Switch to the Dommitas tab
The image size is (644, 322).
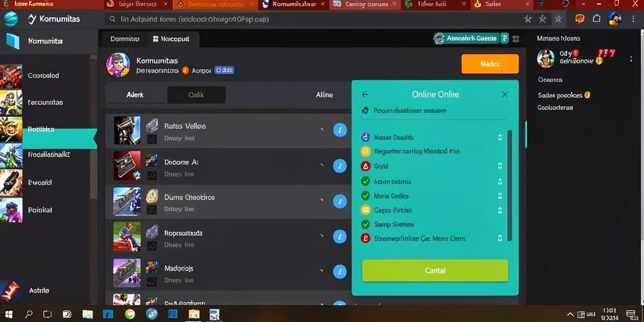click(125, 39)
